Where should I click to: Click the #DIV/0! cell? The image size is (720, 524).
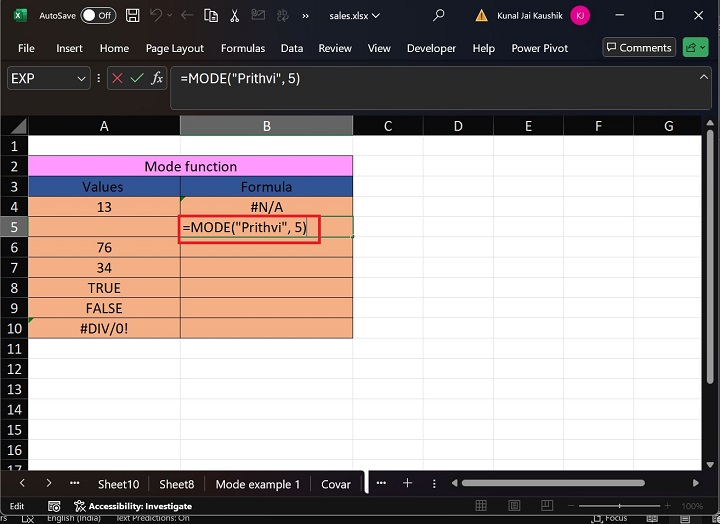104,328
